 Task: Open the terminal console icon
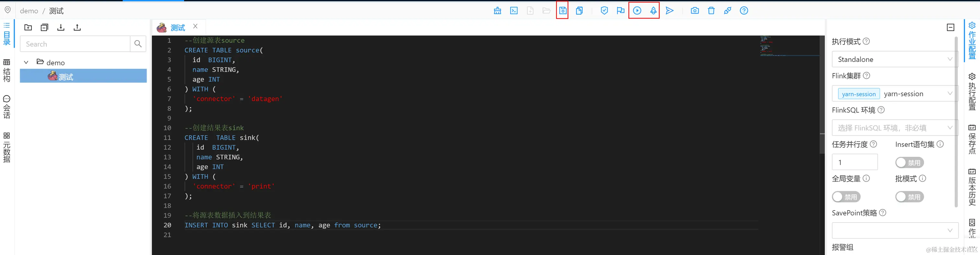(x=514, y=11)
